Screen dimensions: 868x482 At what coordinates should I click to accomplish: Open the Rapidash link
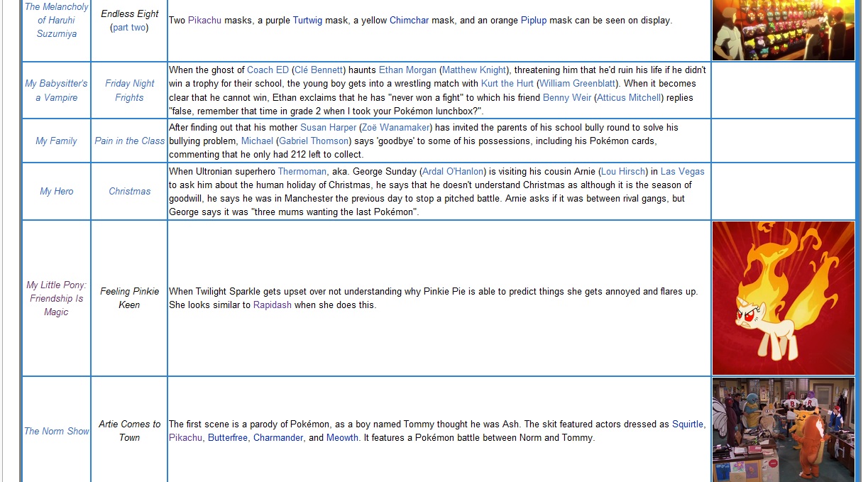273,305
